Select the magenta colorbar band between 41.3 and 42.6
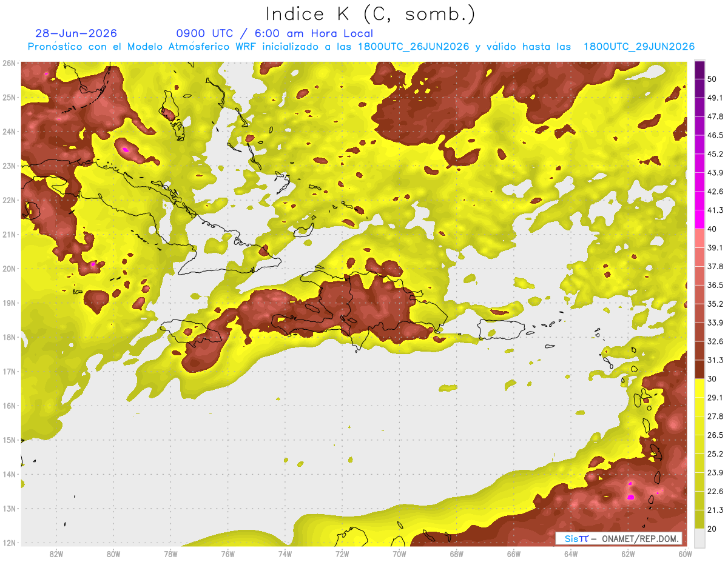Screen dimensions: 728x562 (699, 201)
